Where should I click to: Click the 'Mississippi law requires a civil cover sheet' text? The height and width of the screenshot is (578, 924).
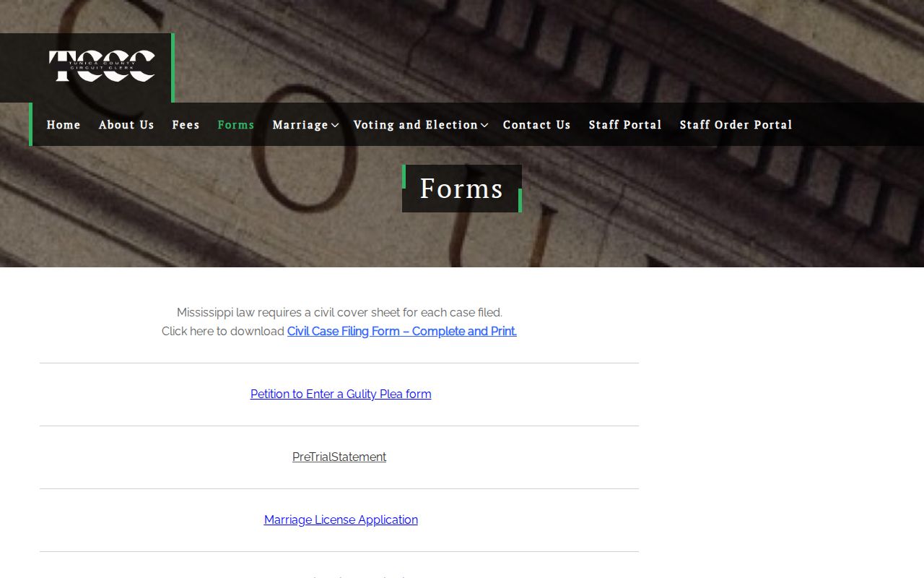339,313
